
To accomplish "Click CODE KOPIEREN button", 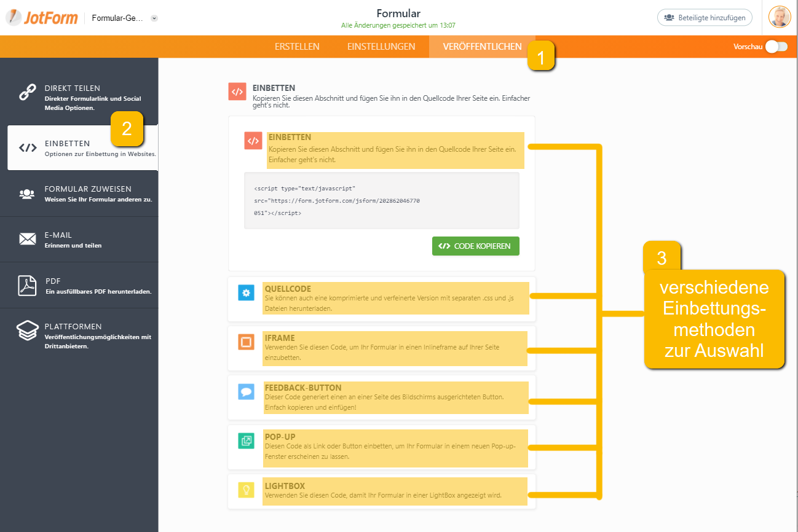I will (476, 246).
